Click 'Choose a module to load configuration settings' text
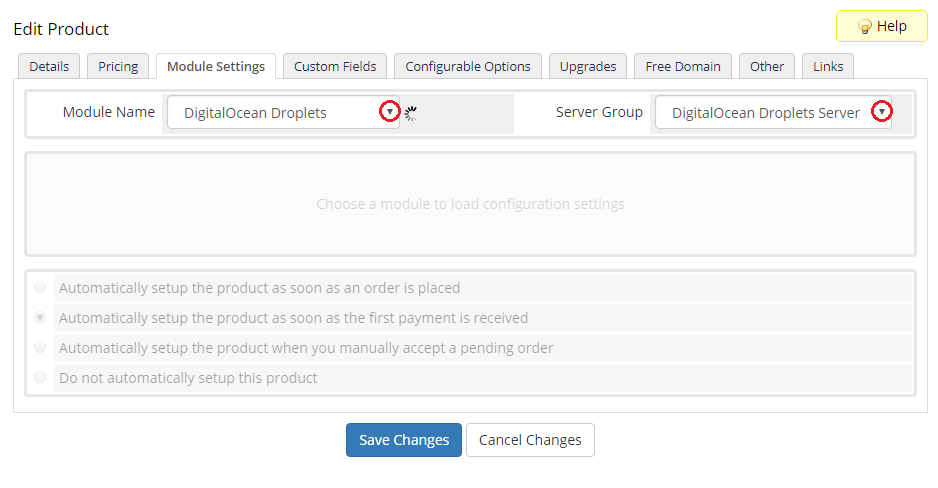The height and width of the screenshot is (488, 938). click(470, 204)
